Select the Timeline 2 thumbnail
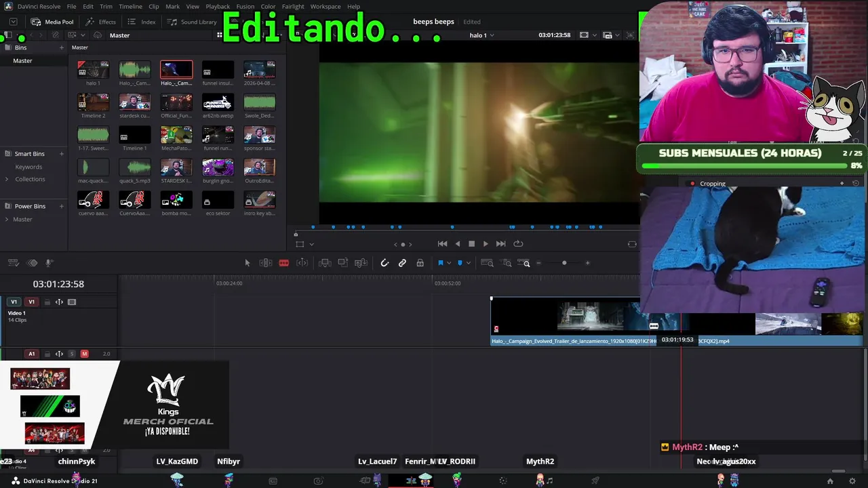Screen dimensions: 868x488 pyautogui.click(x=93, y=102)
